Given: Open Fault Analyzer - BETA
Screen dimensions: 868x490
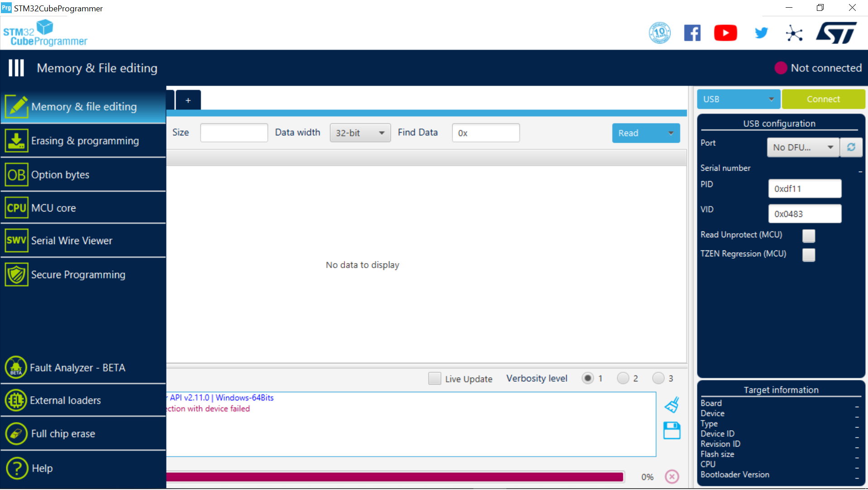Looking at the screenshot, I should (x=83, y=367).
